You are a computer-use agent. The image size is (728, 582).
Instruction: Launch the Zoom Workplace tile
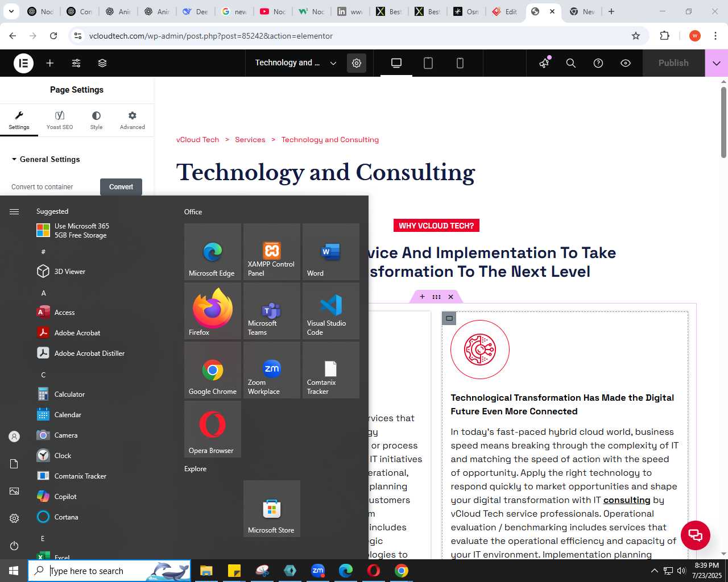272,370
